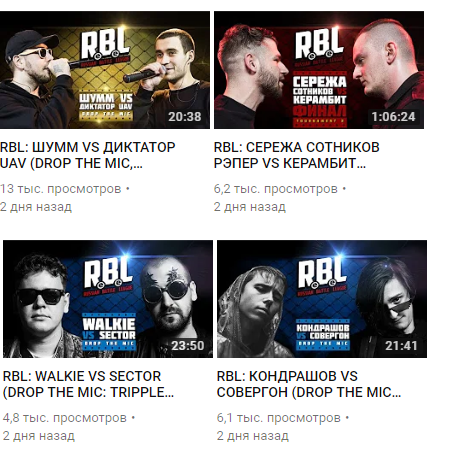Click title RBL: WALKIE VS SECTOR
Screen dimensions: 455x458
[x=88, y=384]
